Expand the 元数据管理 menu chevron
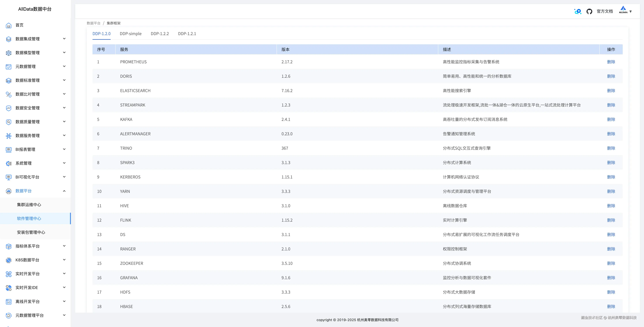The width and height of the screenshot is (644, 327). 64,66
